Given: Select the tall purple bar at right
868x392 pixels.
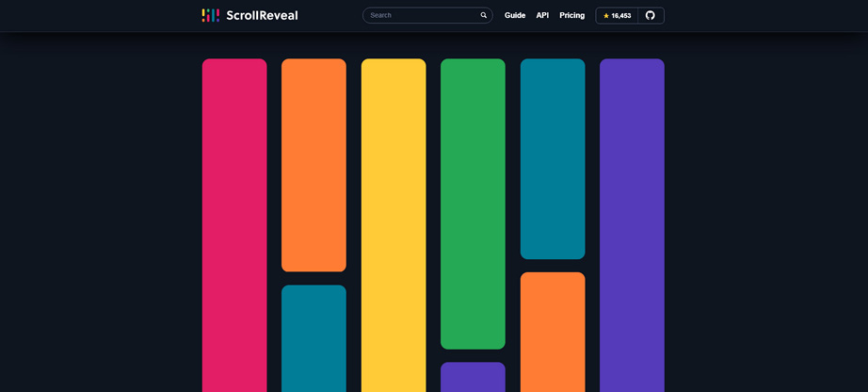Looking at the screenshot, I should point(632,225).
